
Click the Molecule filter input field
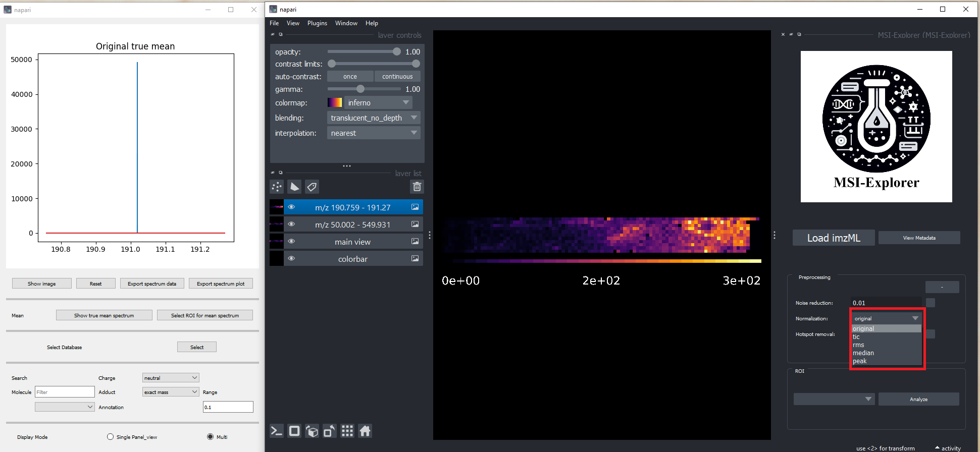pyautogui.click(x=65, y=392)
